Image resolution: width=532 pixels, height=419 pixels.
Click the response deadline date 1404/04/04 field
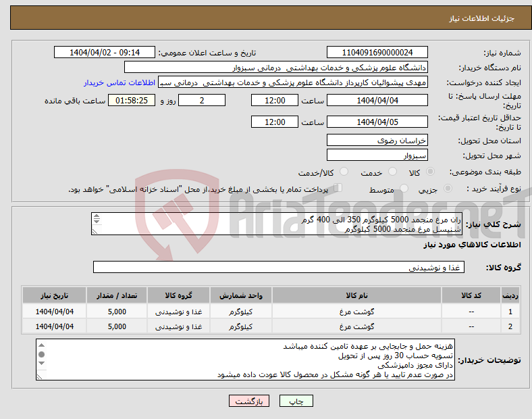[377, 101]
